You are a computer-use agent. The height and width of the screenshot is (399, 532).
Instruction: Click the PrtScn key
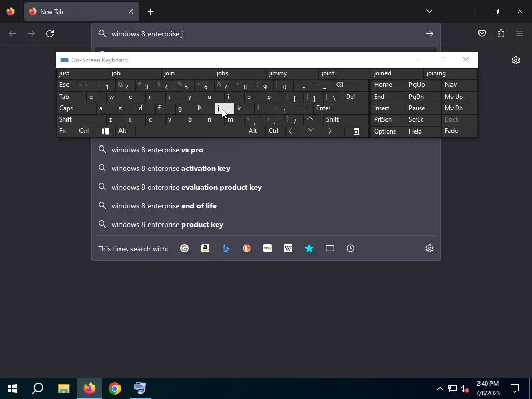point(388,119)
